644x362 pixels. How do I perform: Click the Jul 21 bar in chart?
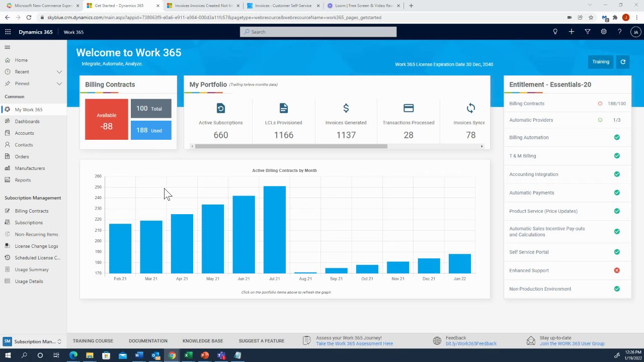(275, 230)
